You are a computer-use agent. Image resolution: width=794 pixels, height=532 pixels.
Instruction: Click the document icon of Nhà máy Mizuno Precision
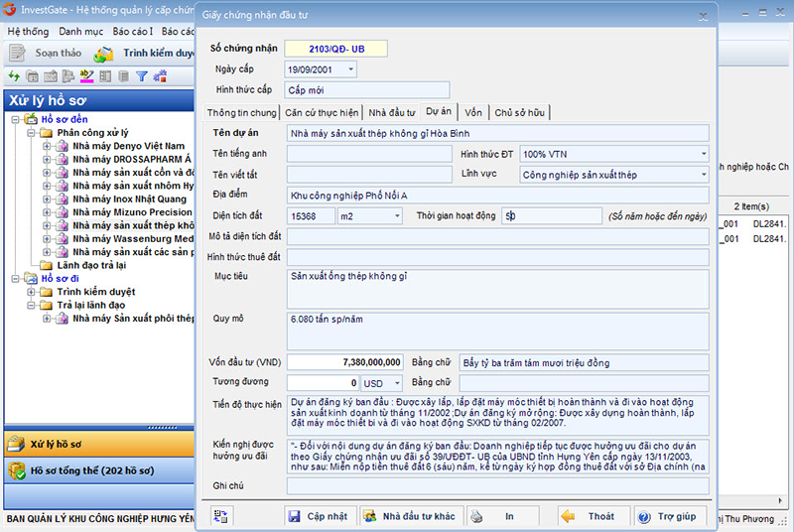(x=62, y=212)
